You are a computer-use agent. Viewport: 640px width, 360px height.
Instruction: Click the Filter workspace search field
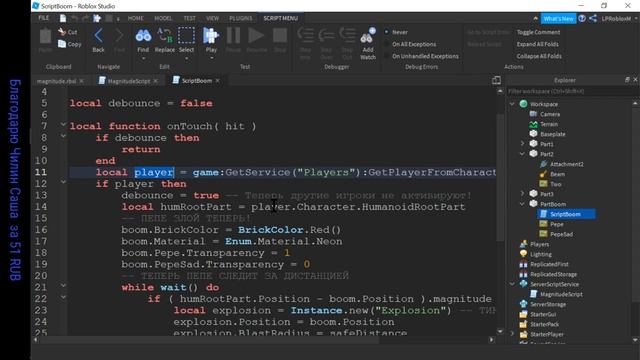[x=570, y=91]
